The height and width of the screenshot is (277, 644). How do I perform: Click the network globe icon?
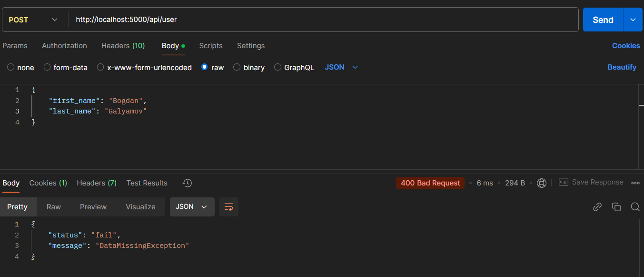tap(542, 183)
